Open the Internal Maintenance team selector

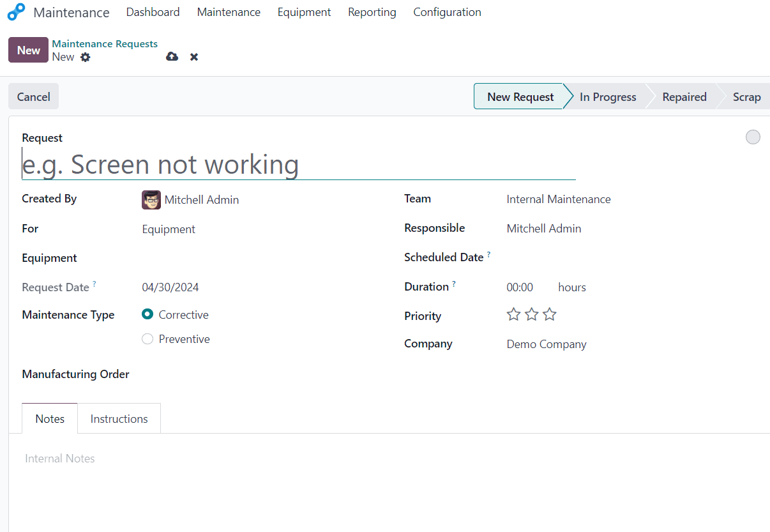[x=558, y=199]
